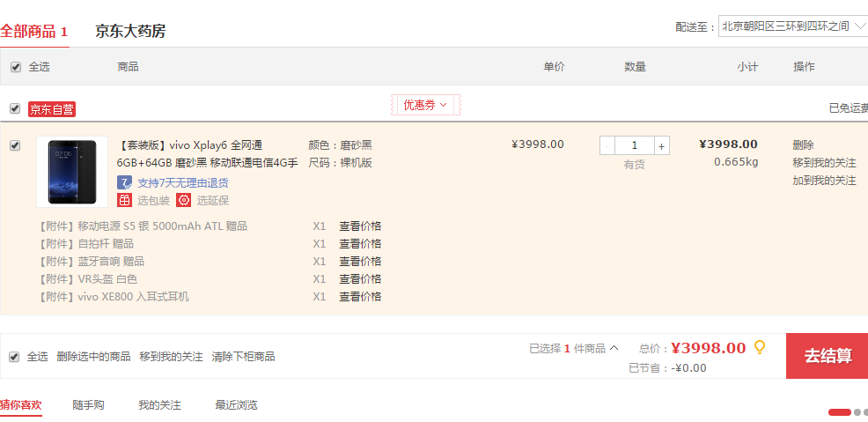Click the 去结算 checkout button
The height and width of the screenshot is (422, 868).
pos(827,356)
